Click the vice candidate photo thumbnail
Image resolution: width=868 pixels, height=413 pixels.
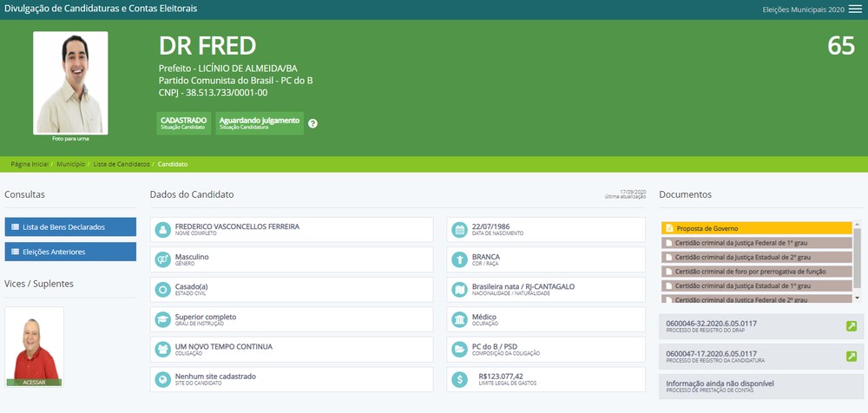[x=34, y=344]
